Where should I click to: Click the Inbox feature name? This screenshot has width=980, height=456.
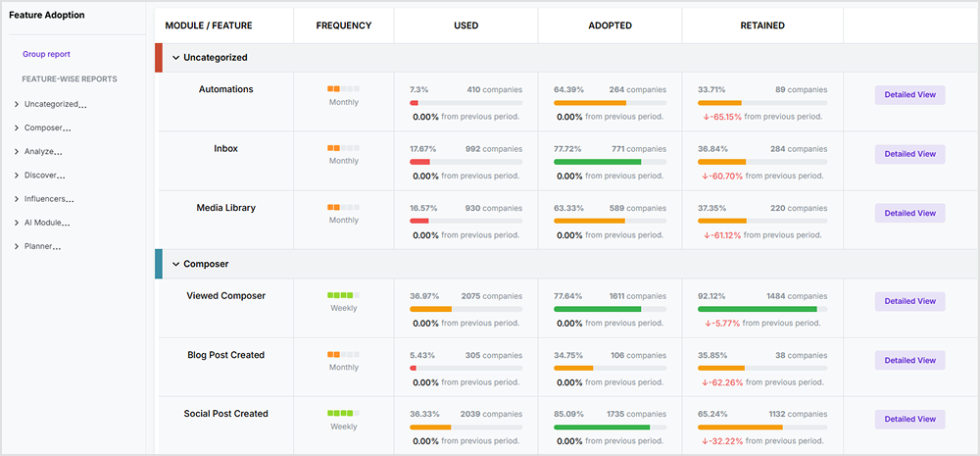point(225,149)
